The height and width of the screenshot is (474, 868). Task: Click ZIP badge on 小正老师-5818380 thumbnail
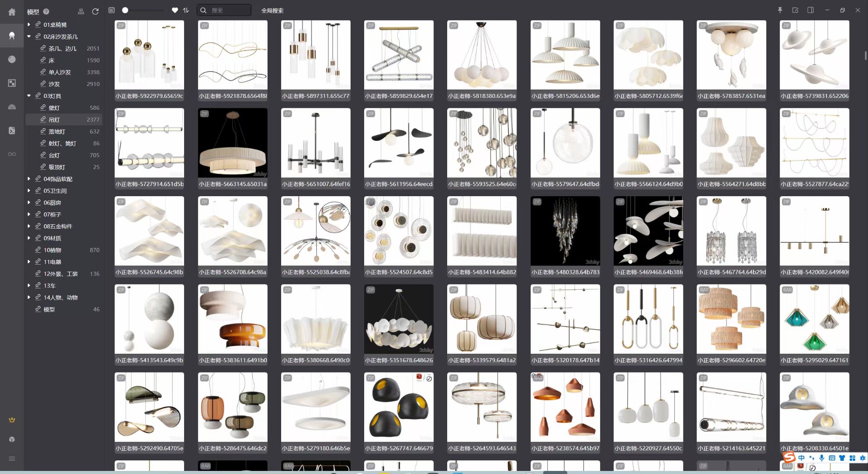tap(454, 25)
